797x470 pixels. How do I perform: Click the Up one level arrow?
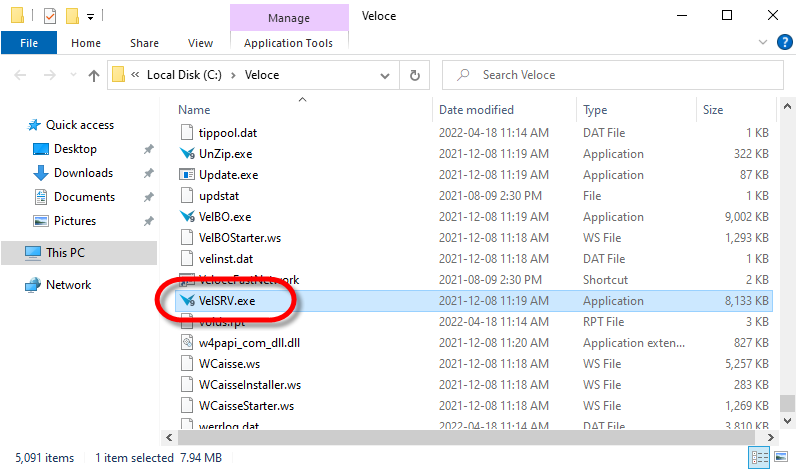click(x=94, y=75)
